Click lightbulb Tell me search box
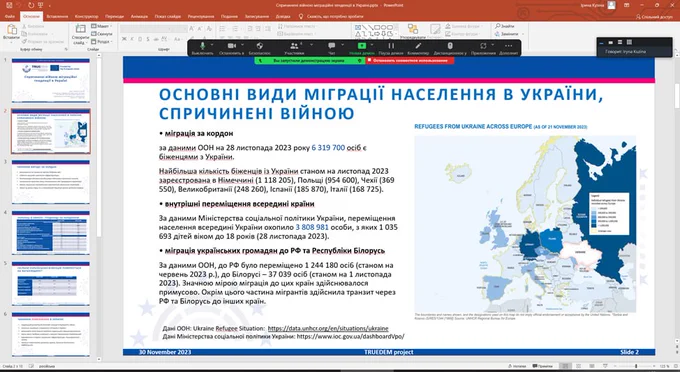Viewport: 680px width, 372px height. pos(331,16)
